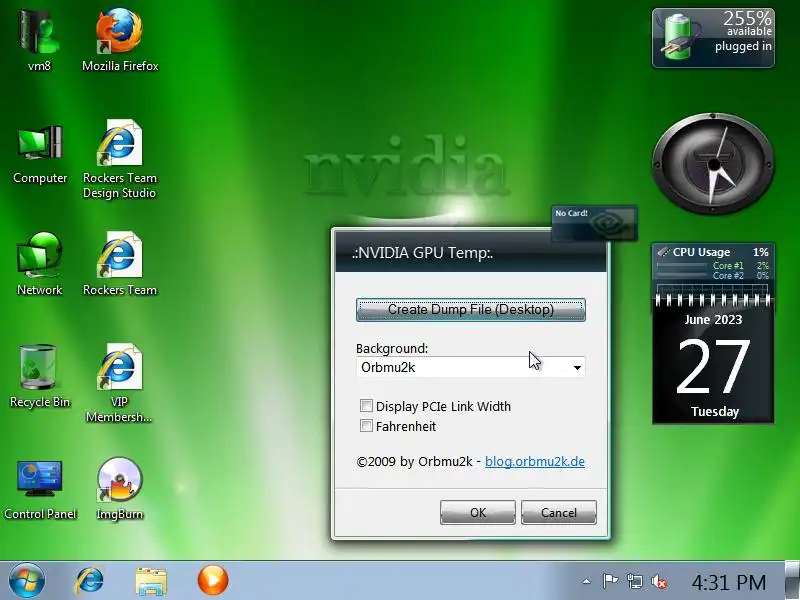Open the vm8 desktop icon

39,39
